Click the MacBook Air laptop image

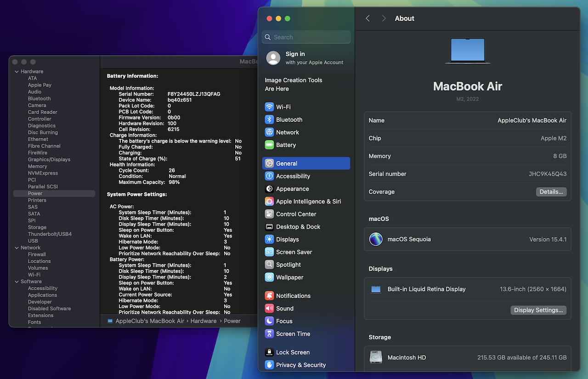pos(468,51)
